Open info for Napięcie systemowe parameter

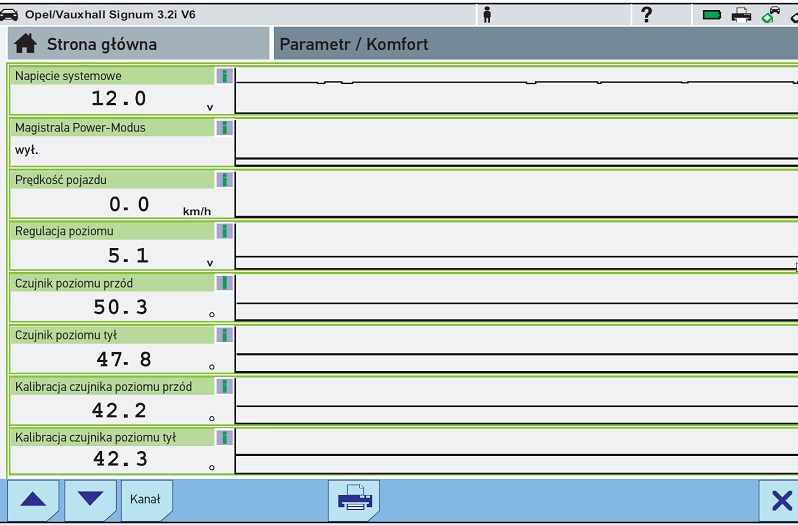(225, 76)
